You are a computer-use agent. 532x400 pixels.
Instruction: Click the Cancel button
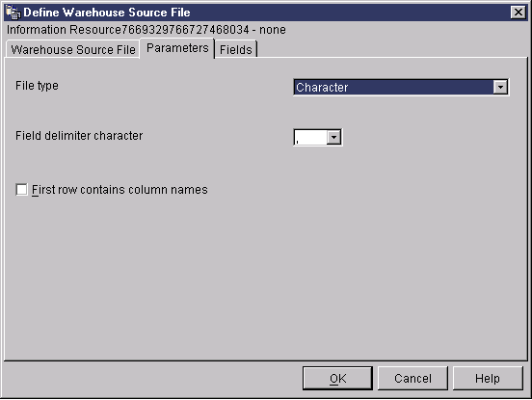point(412,378)
